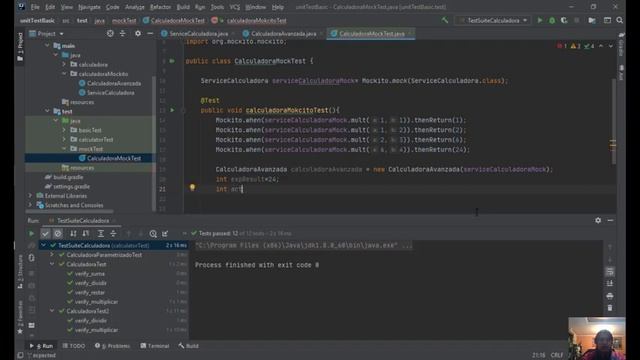Open Project panel gear settings
The width and height of the screenshot is (640, 360).
point(138,33)
